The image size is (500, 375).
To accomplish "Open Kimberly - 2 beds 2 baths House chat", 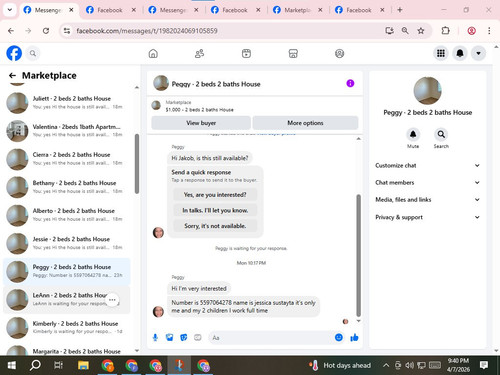I will pos(67,328).
